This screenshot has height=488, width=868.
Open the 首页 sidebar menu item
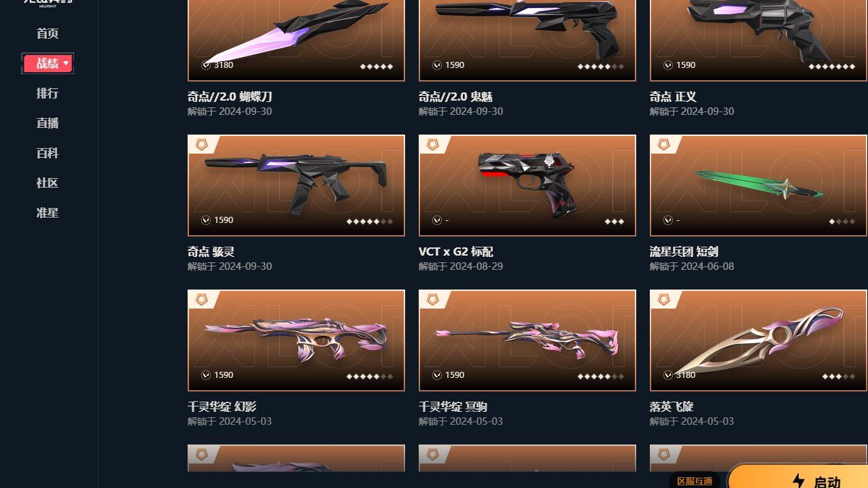tap(48, 33)
